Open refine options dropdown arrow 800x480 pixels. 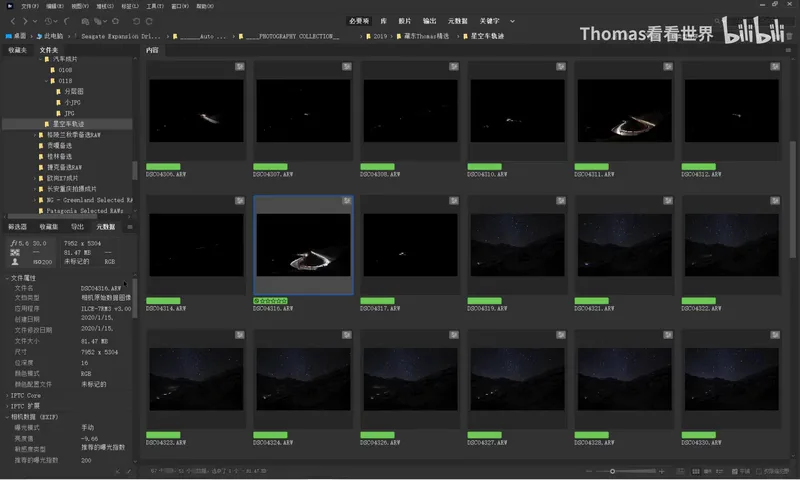pos(105,21)
